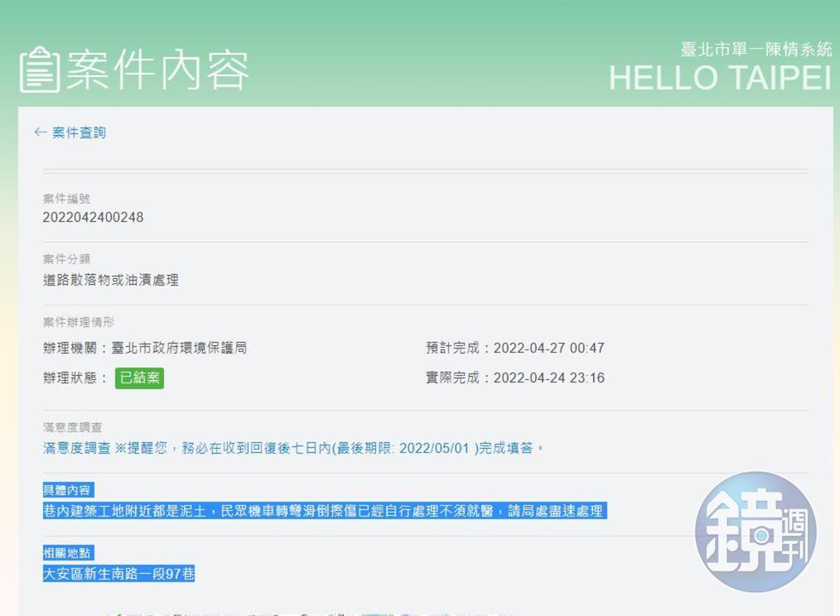Click the actual completion 2022-04-24 23:16
The height and width of the screenshot is (616, 840).
tap(548, 378)
